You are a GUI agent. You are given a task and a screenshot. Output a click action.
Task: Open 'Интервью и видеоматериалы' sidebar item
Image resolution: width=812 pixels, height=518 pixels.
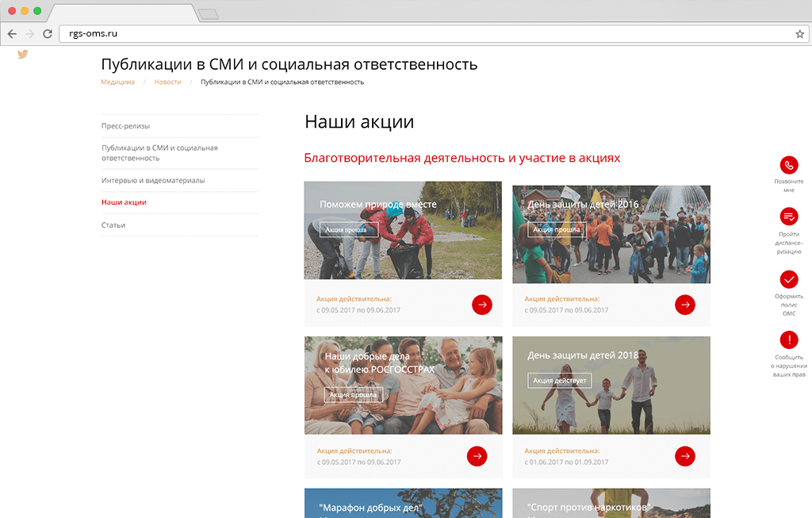[x=153, y=180]
